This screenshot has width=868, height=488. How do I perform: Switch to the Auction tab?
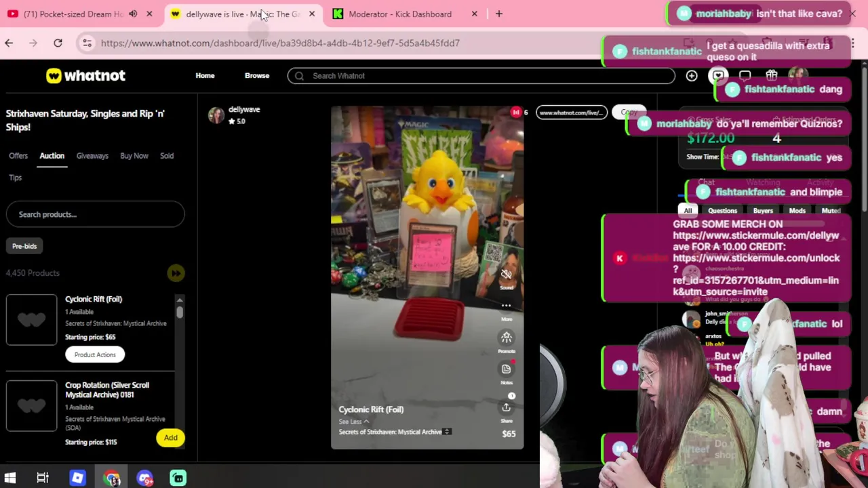point(52,156)
